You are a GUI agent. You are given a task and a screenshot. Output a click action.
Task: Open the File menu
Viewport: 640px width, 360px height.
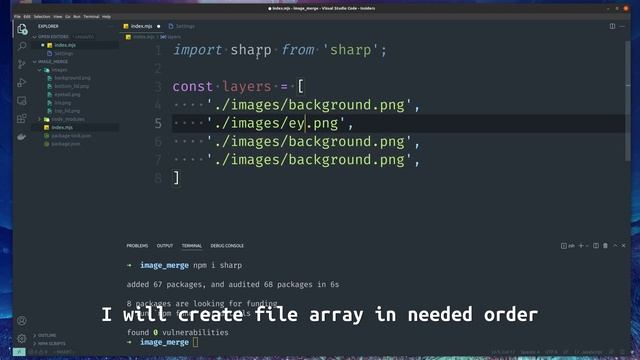point(17,17)
